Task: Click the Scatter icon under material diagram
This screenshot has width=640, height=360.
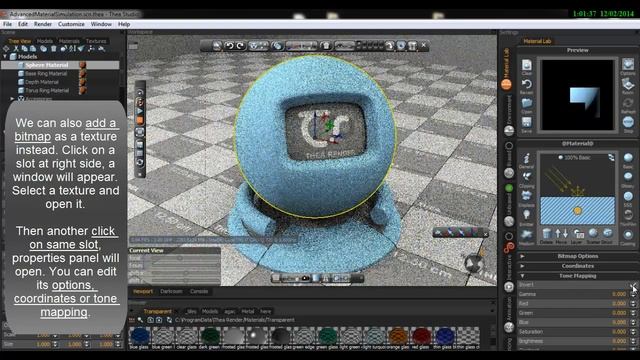Action: (x=593, y=233)
